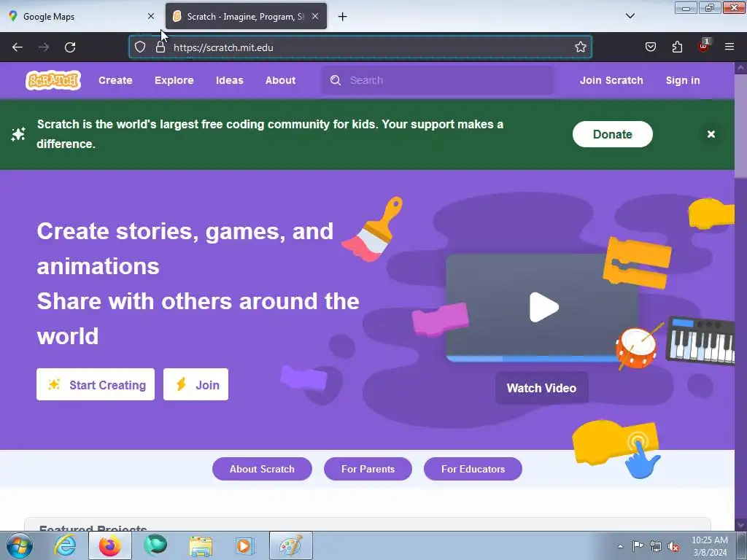This screenshot has width=747, height=560.
Task: Open the For Educators button
Action: (x=473, y=469)
